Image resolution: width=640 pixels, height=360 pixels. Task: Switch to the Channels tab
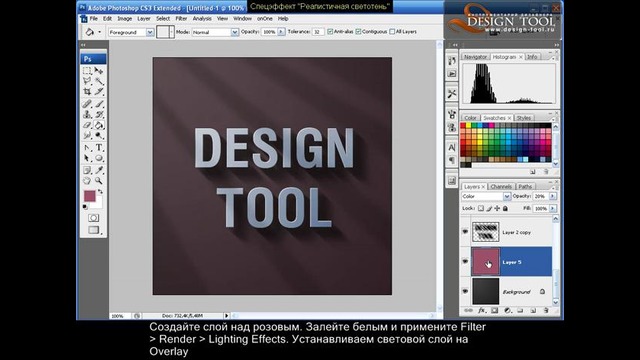click(x=501, y=187)
